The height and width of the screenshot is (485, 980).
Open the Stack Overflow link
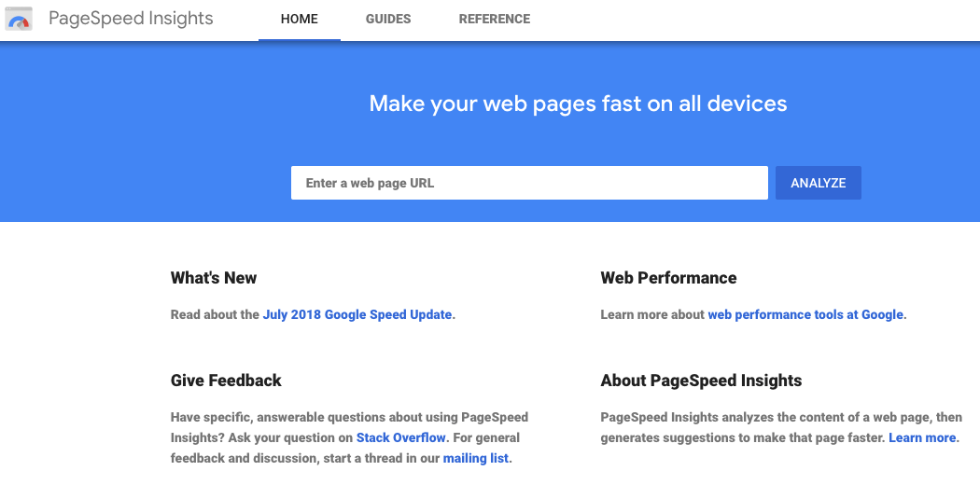pos(402,437)
